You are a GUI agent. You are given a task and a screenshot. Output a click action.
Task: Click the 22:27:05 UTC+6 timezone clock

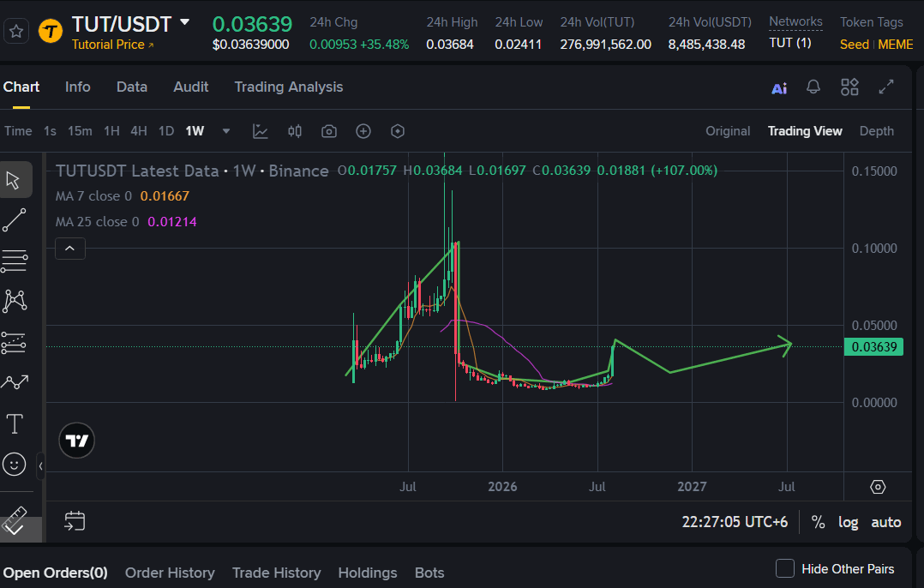(735, 522)
